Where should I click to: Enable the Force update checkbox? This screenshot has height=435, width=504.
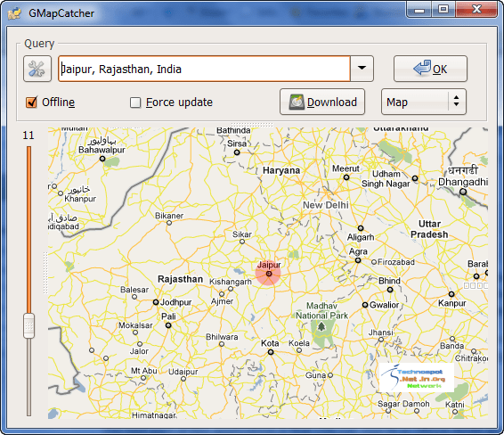coord(135,103)
